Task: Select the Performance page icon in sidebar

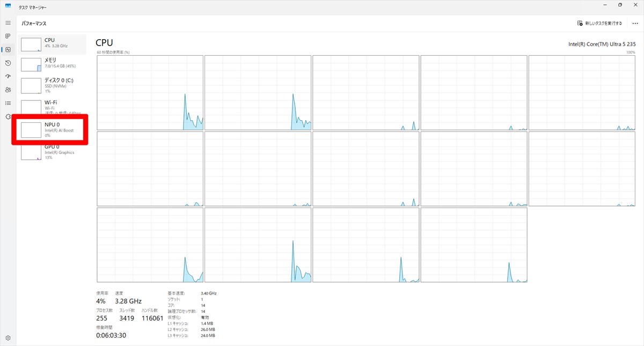Action: click(8, 50)
